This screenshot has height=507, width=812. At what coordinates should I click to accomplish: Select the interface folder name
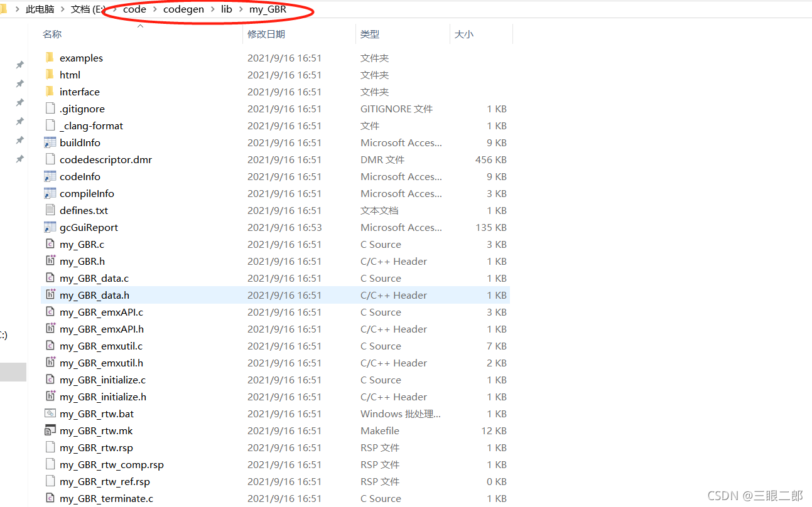80,92
